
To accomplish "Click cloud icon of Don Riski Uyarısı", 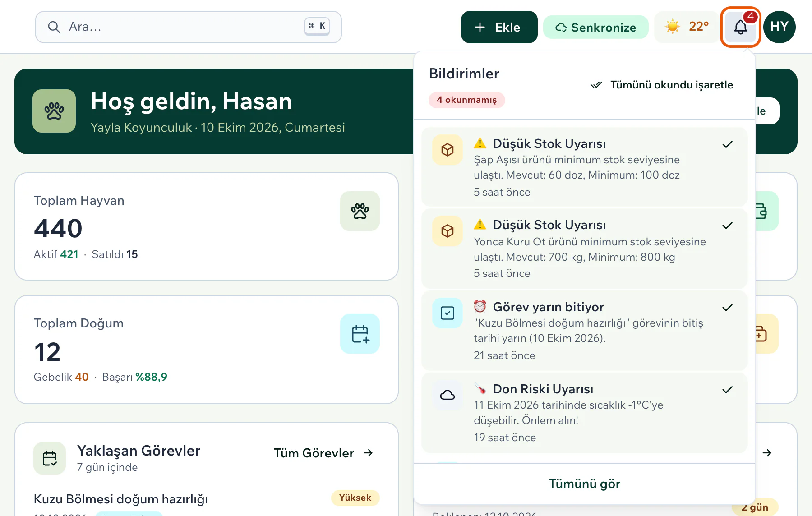I will point(448,395).
